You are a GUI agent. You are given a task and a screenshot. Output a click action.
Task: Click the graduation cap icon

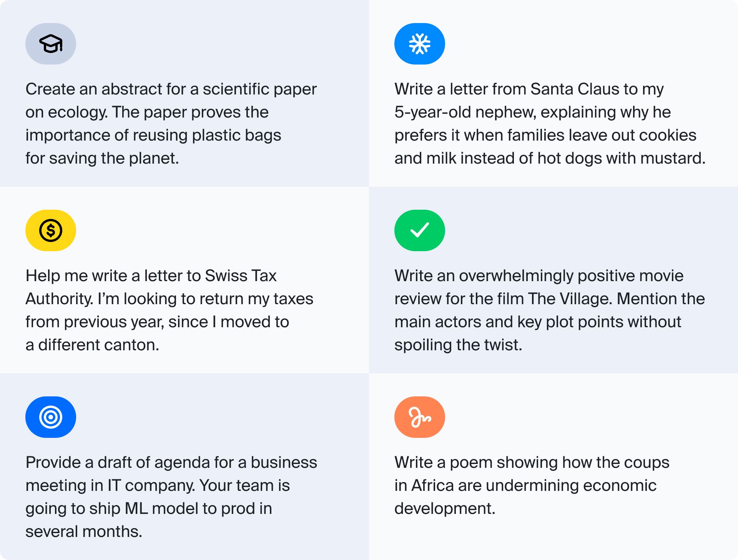coord(51,44)
